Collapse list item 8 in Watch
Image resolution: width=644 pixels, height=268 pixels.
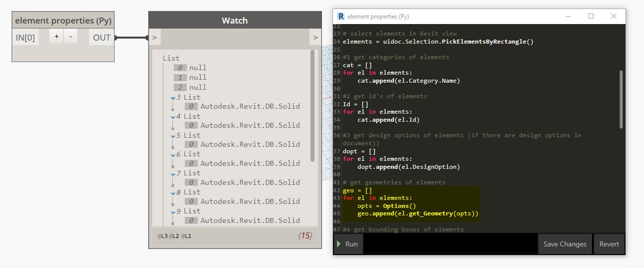coord(173,193)
